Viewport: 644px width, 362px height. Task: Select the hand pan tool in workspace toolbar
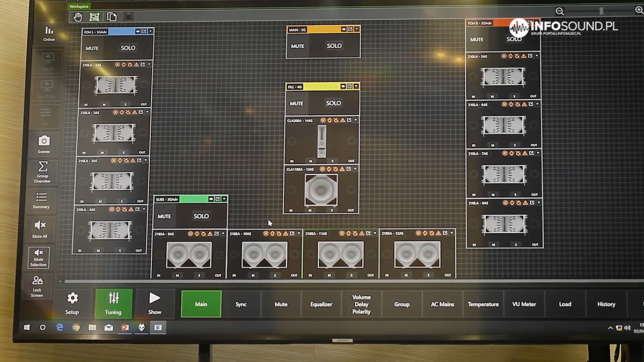(x=78, y=17)
